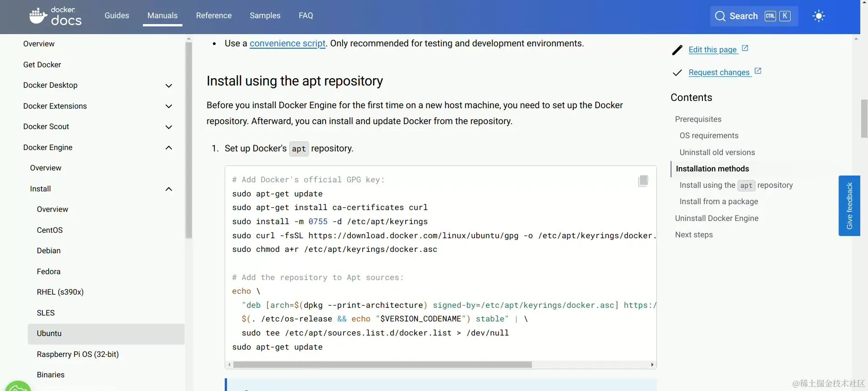Click the 'sudo chmod a+r' code line
This screenshot has height=391, width=868.
[x=335, y=249]
